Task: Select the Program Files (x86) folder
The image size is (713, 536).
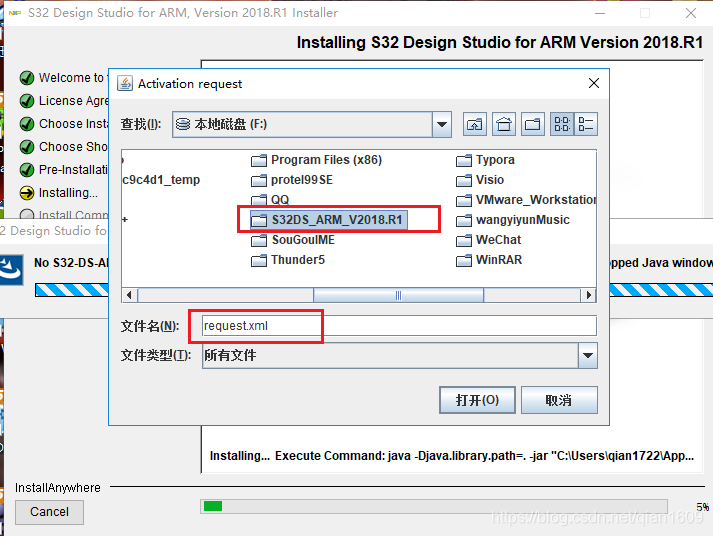Action: [325, 160]
